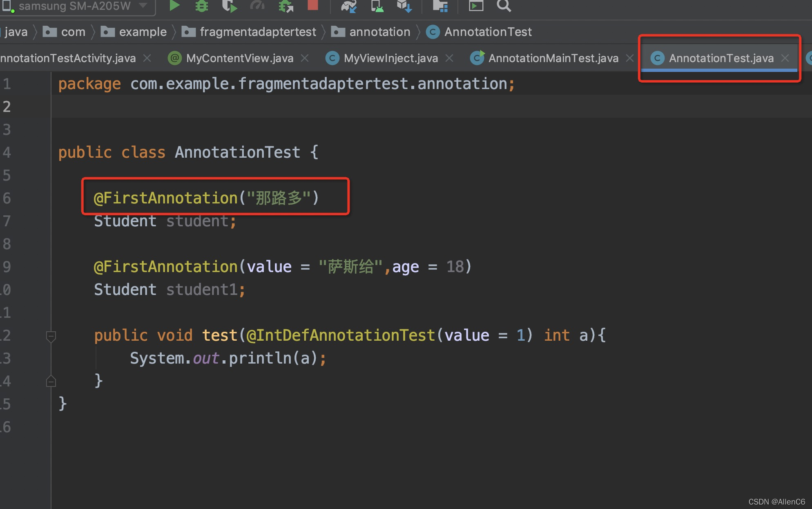Click the number 18 in annotation

[x=455, y=267]
